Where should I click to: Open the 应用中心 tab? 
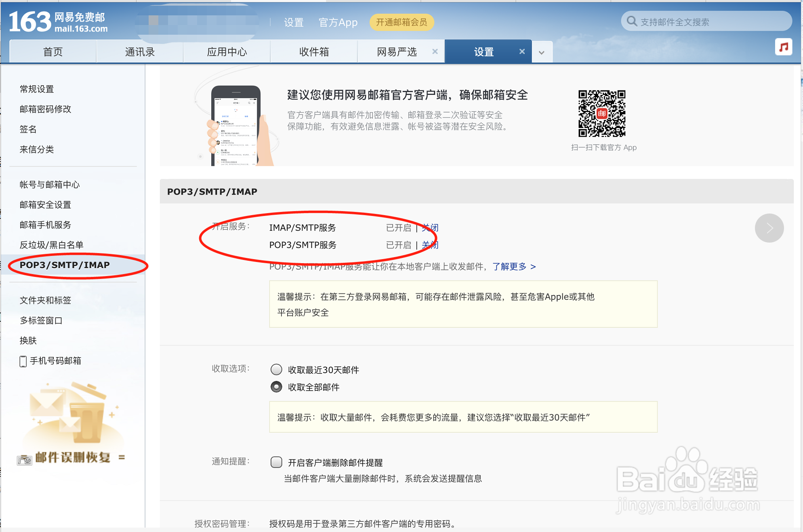coord(227,51)
